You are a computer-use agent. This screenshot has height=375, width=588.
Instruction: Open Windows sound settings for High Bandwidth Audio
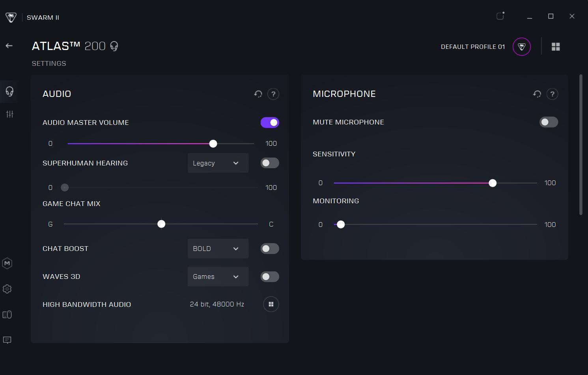(271, 304)
